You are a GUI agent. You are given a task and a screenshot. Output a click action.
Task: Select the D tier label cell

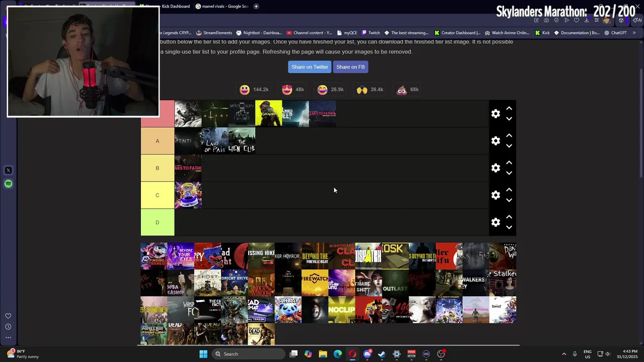pos(157,222)
